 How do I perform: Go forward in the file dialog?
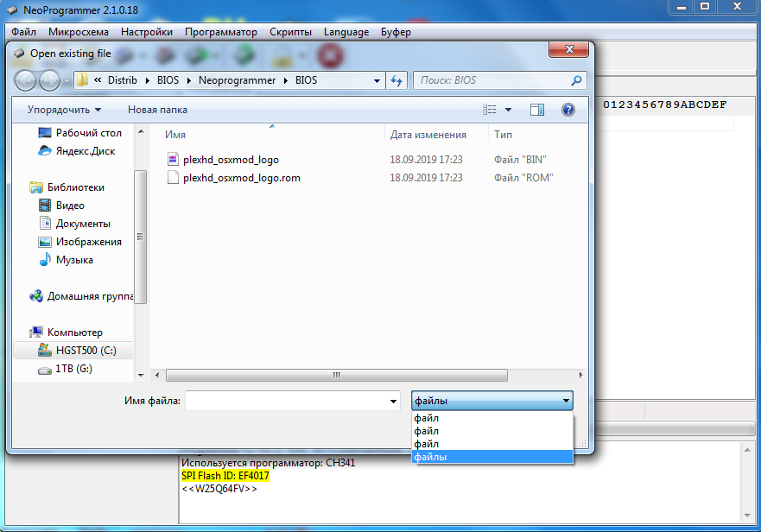pyautogui.click(x=49, y=80)
